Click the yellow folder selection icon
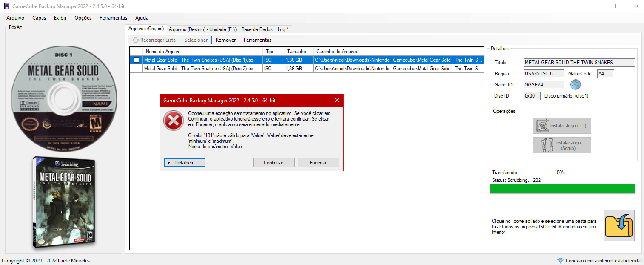The image size is (644, 265). (619, 225)
